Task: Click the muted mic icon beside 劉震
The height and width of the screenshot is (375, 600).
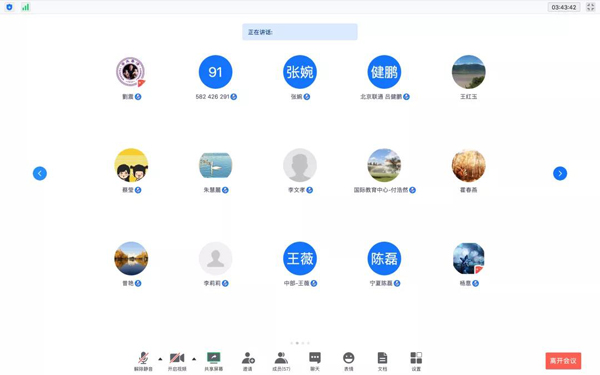Action: tap(138, 97)
